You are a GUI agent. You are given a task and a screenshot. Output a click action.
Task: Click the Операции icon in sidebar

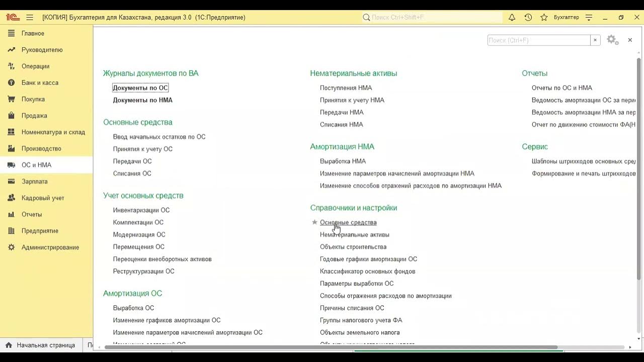point(11,66)
